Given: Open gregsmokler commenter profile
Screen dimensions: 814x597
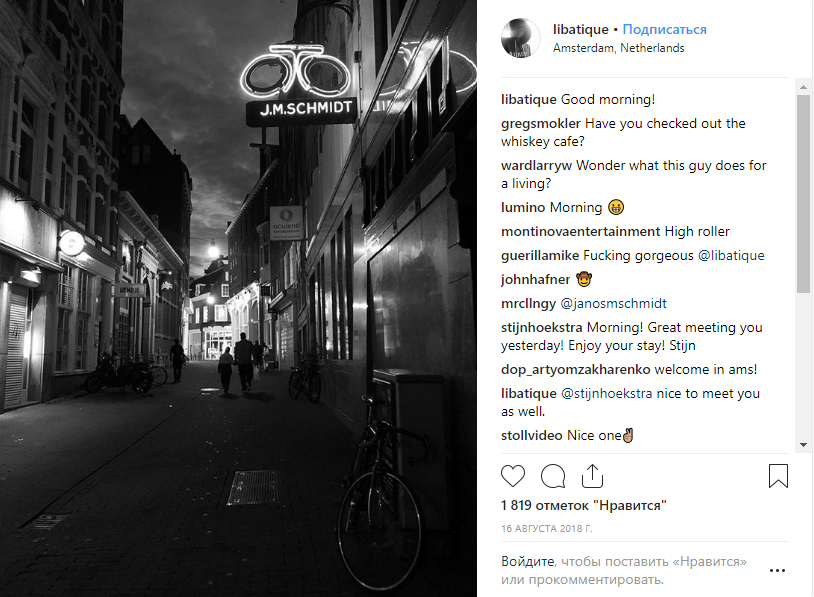Looking at the screenshot, I should [x=540, y=124].
